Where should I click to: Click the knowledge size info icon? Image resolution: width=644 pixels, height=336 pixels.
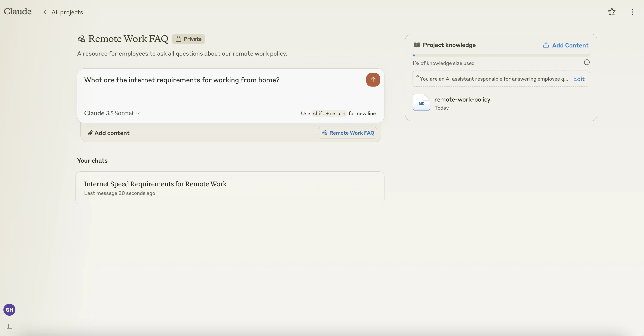click(586, 62)
